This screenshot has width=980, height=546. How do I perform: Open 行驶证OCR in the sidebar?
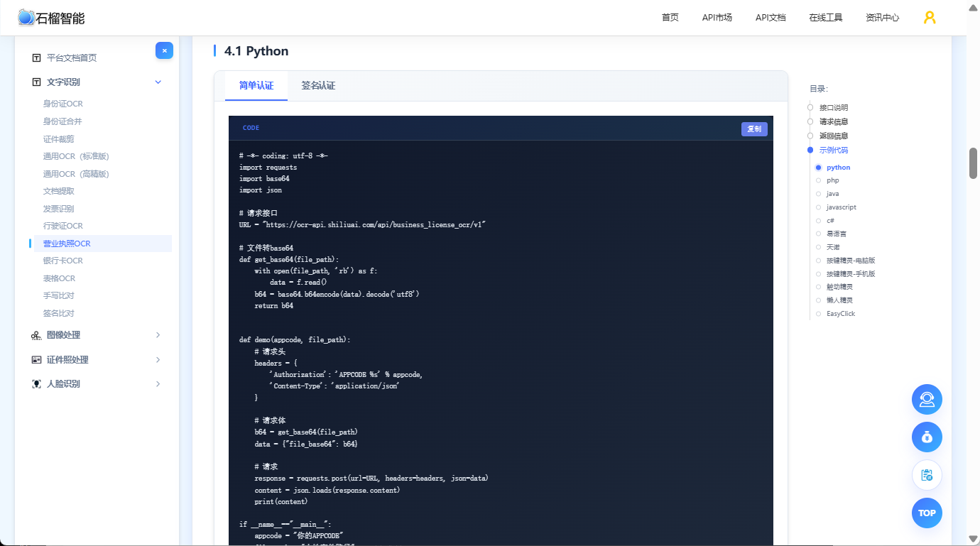(63, 226)
